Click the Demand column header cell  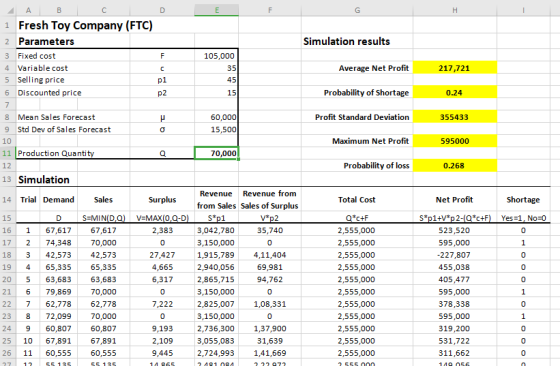59,200
